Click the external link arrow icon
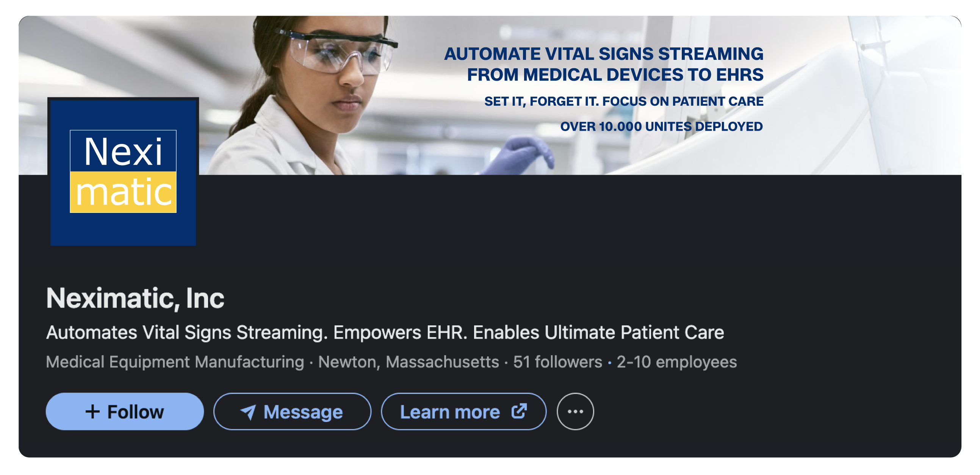This screenshot has width=980, height=475. pos(519,411)
